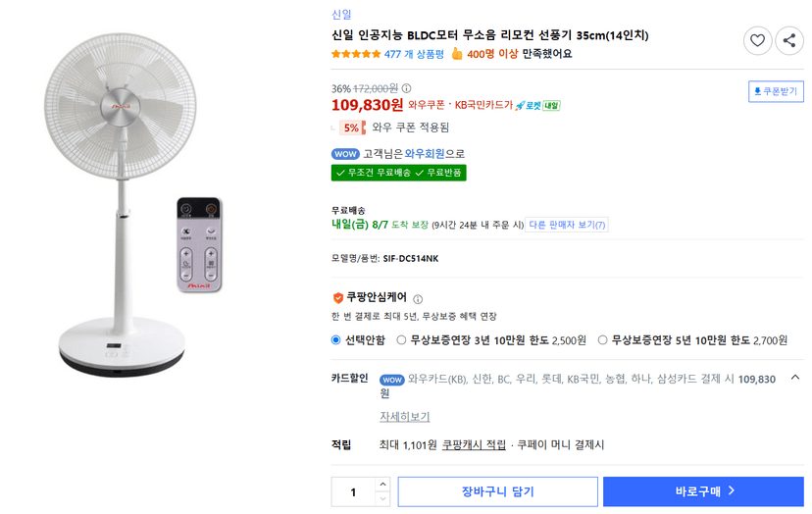The height and width of the screenshot is (514, 812).
Task: Click the WOW badge near 와우회원
Action: coord(345,154)
